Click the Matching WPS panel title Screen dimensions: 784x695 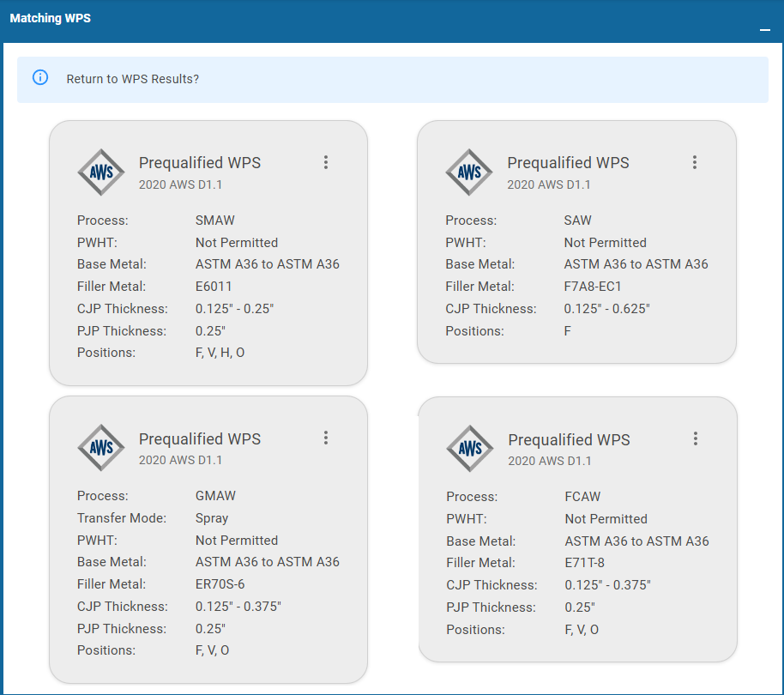(50, 18)
